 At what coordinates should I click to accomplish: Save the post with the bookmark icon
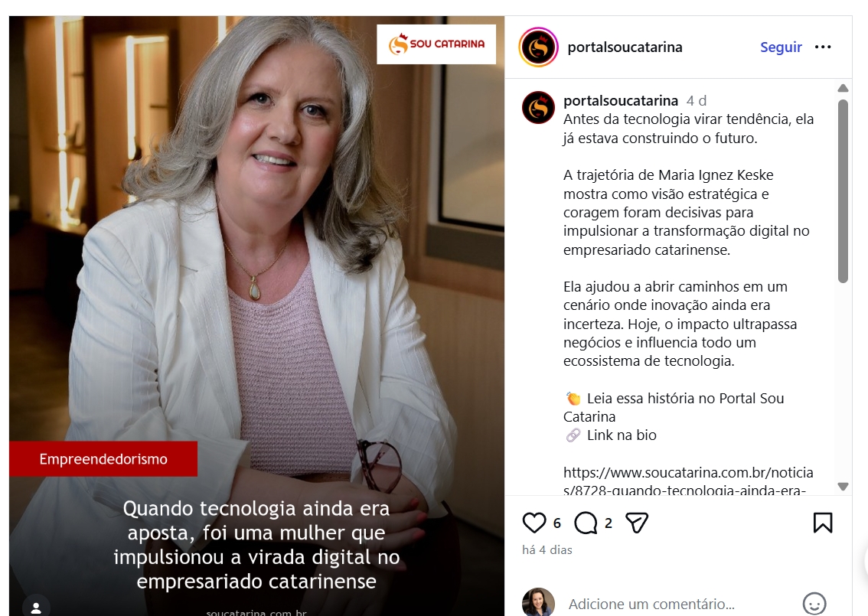point(823,523)
